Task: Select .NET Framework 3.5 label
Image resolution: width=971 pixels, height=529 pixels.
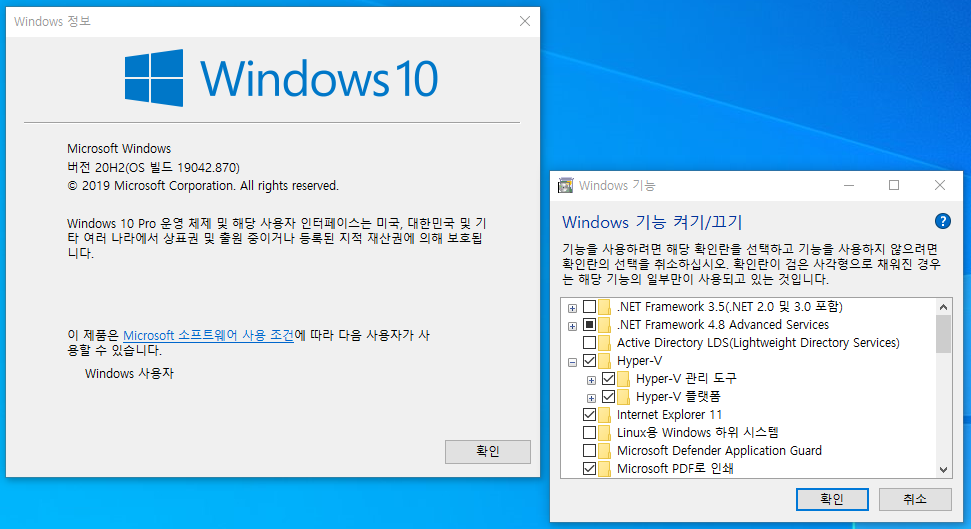Action: point(729,307)
